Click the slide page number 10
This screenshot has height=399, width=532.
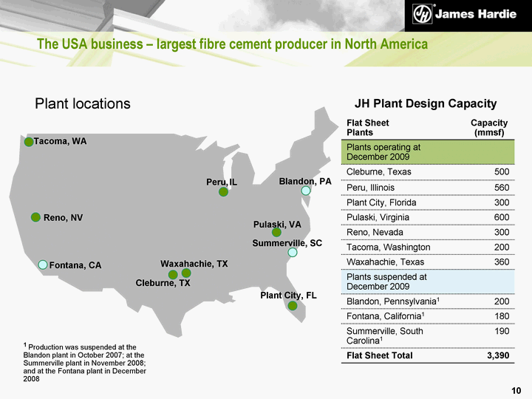pos(516,389)
